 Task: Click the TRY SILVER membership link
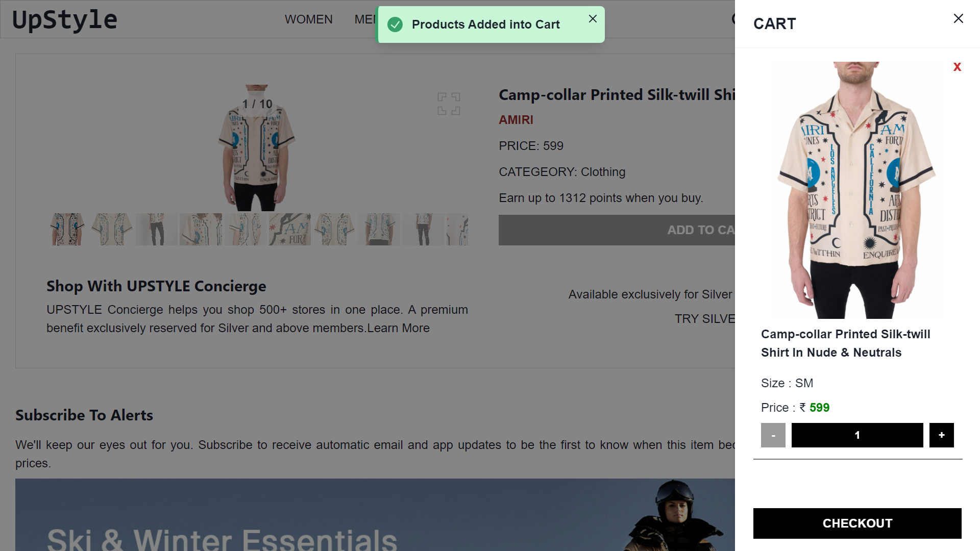click(707, 318)
